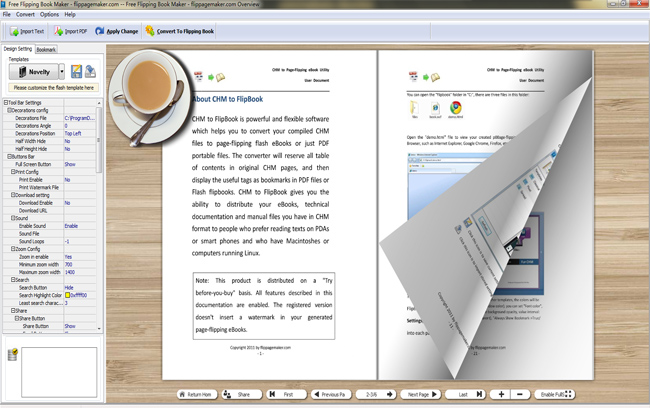Click the Least search characters value 3

80,303
